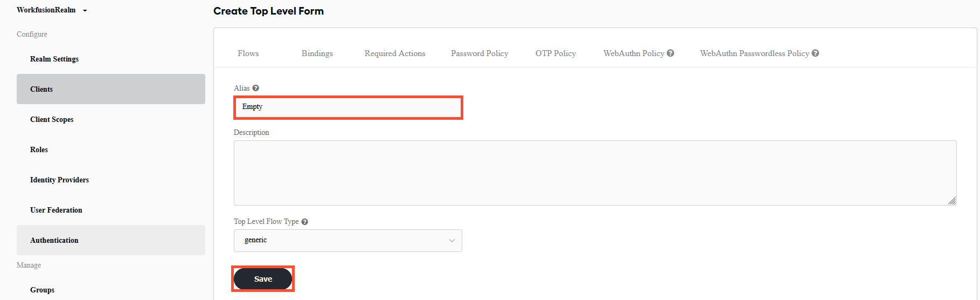
Task: Select the OTP Policy tab
Action: click(555, 53)
